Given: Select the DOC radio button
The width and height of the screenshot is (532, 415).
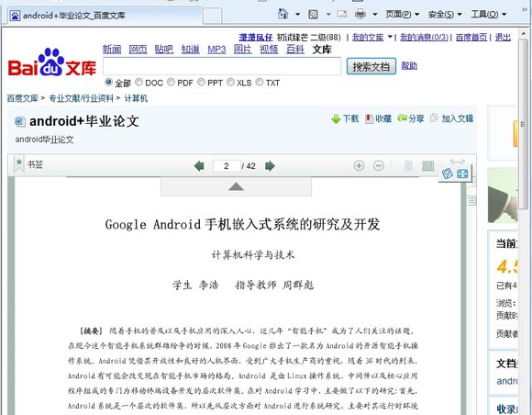Looking at the screenshot, I should (139, 82).
